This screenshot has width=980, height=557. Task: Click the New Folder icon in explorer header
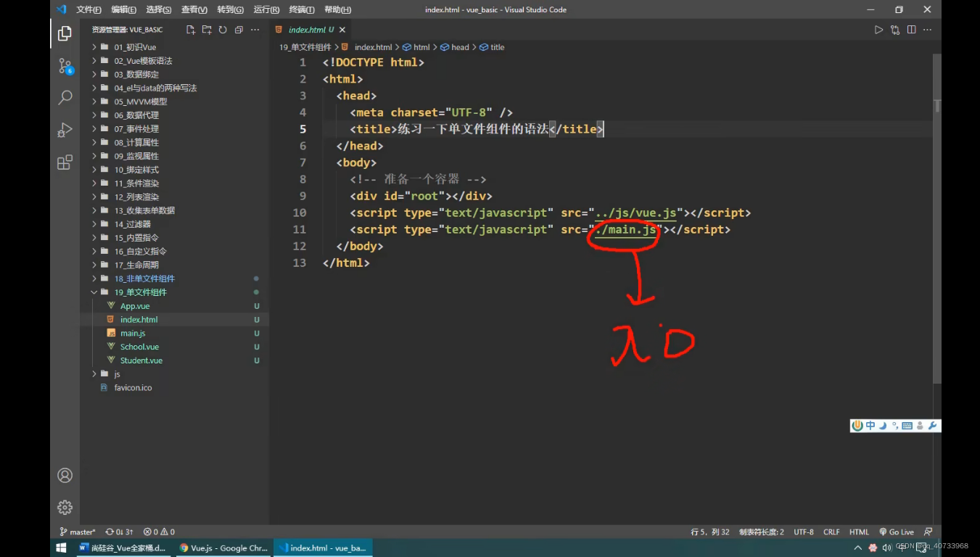(207, 30)
